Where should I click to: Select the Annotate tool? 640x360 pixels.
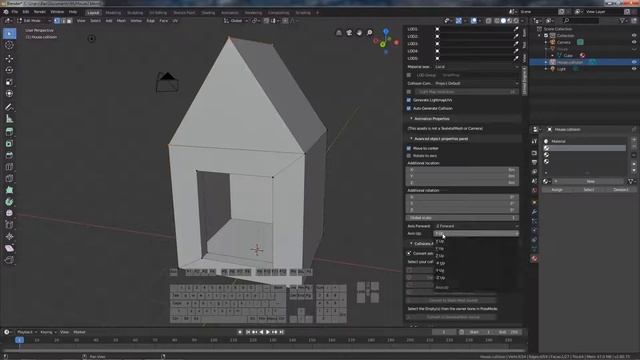pyautogui.click(x=9, y=107)
